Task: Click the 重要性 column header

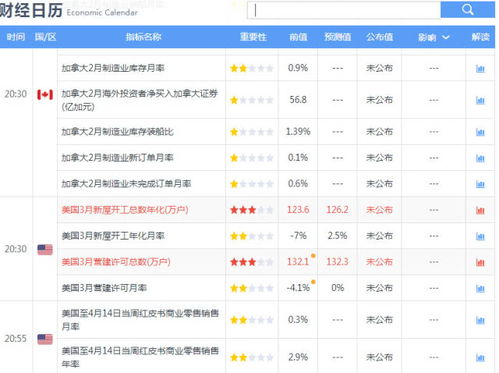Action: pos(253,37)
